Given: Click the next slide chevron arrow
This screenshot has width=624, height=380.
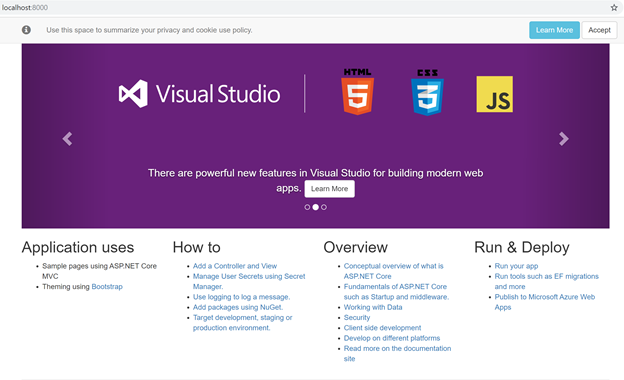Looking at the screenshot, I should coord(564,139).
